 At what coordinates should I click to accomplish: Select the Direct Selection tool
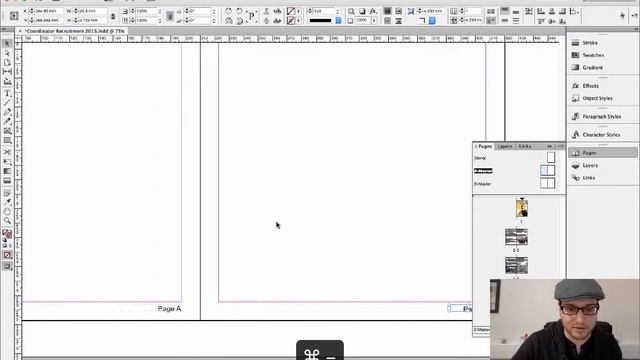(x=7, y=53)
